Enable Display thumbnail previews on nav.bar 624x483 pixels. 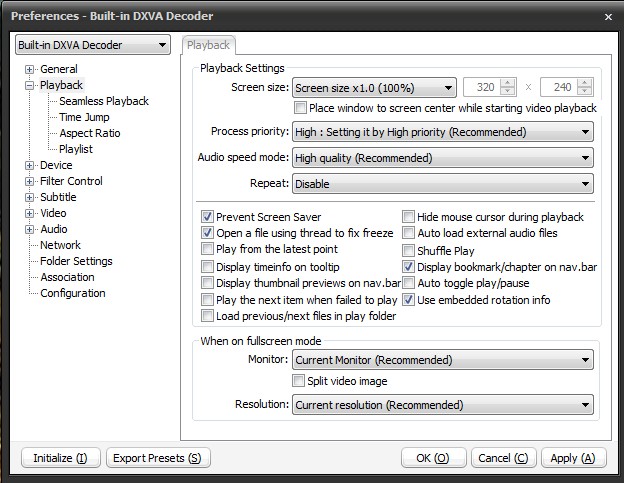pos(207,283)
